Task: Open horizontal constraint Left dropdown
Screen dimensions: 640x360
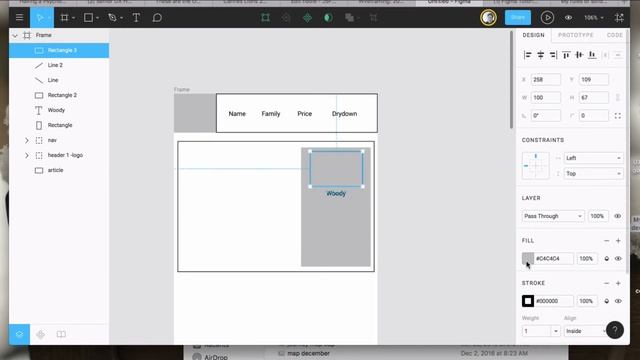Action: (x=593, y=158)
